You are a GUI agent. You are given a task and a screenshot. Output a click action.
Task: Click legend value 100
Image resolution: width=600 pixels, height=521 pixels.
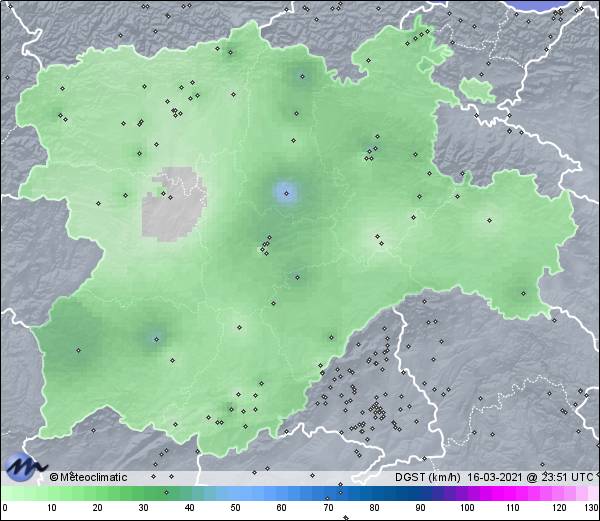(467, 508)
